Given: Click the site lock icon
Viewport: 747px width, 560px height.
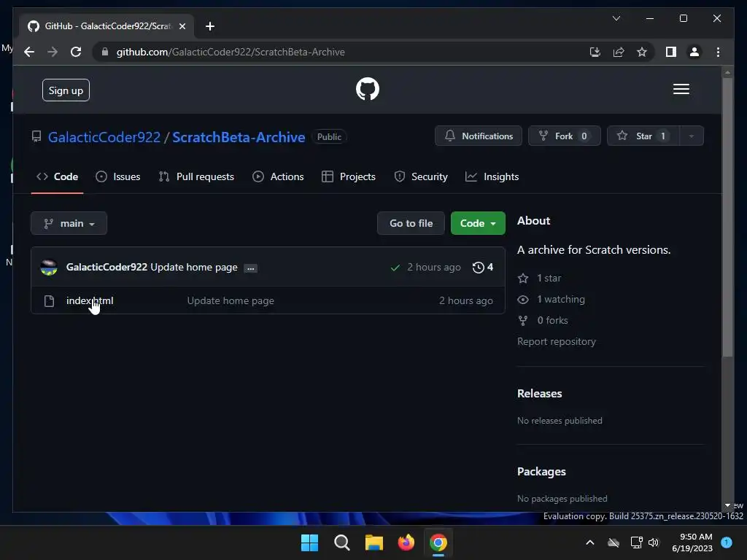Looking at the screenshot, I should click(105, 52).
